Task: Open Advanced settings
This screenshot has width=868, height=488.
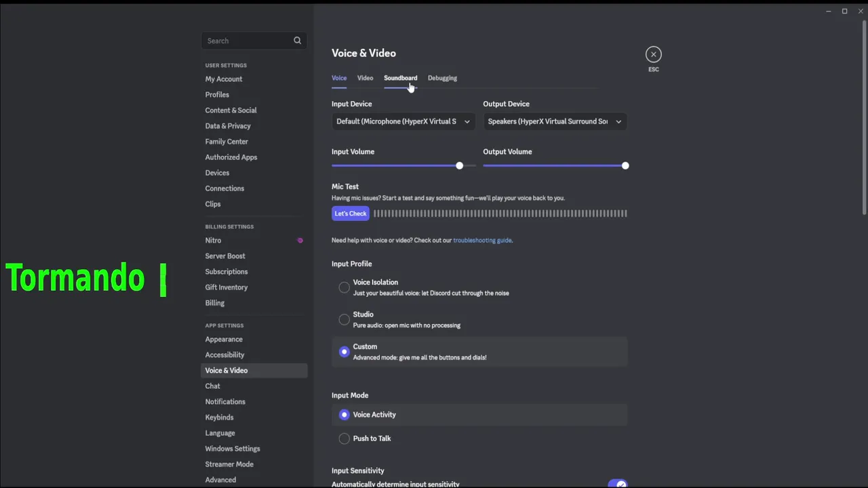Action: pos(220,480)
